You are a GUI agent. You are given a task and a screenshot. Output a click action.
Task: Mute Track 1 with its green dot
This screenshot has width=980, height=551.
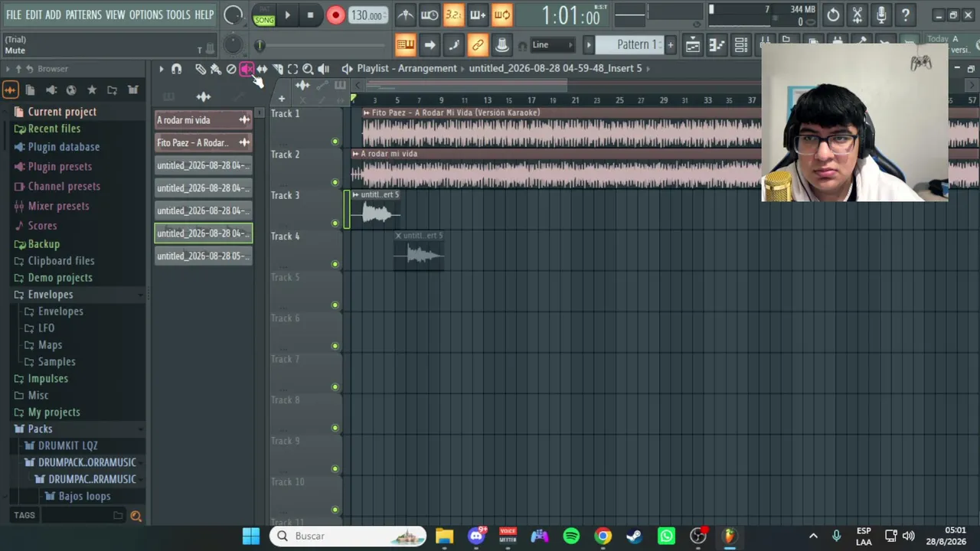(x=335, y=142)
